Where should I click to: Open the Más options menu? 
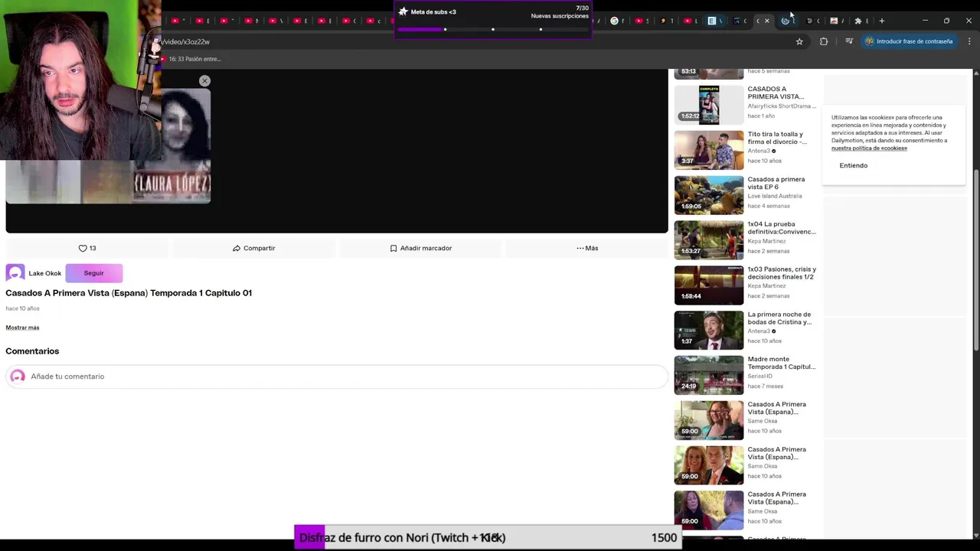click(x=586, y=248)
